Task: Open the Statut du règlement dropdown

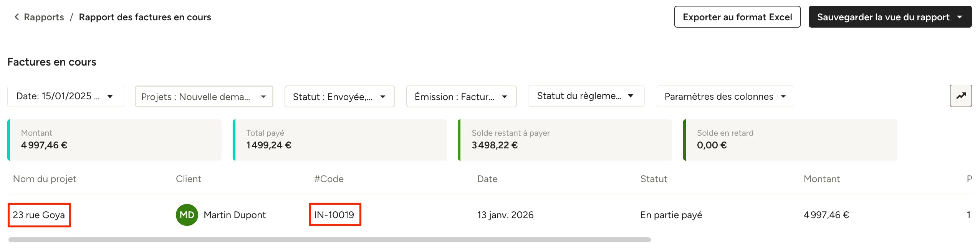Action: [x=586, y=96]
